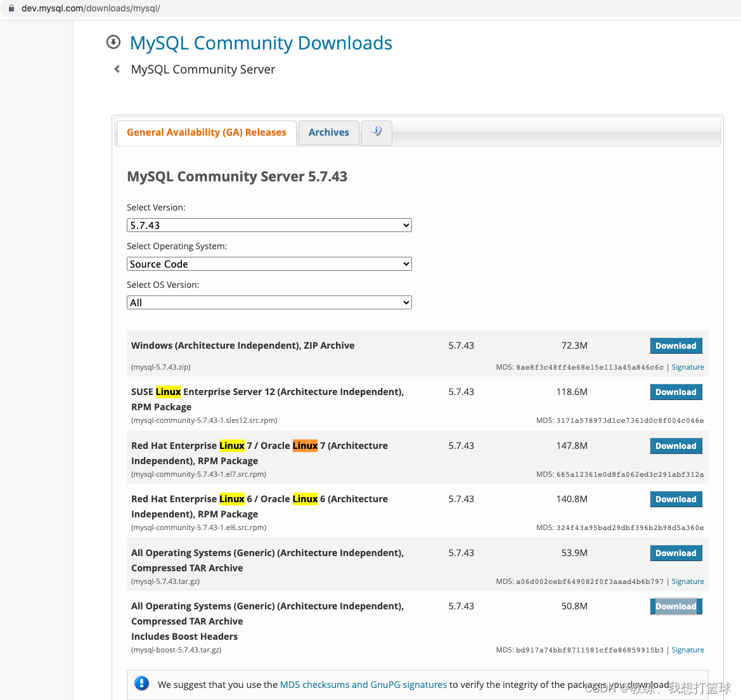Viewport: 741px width, 700px height.
Task: Click the 147.8M size value
Action: 572,446
